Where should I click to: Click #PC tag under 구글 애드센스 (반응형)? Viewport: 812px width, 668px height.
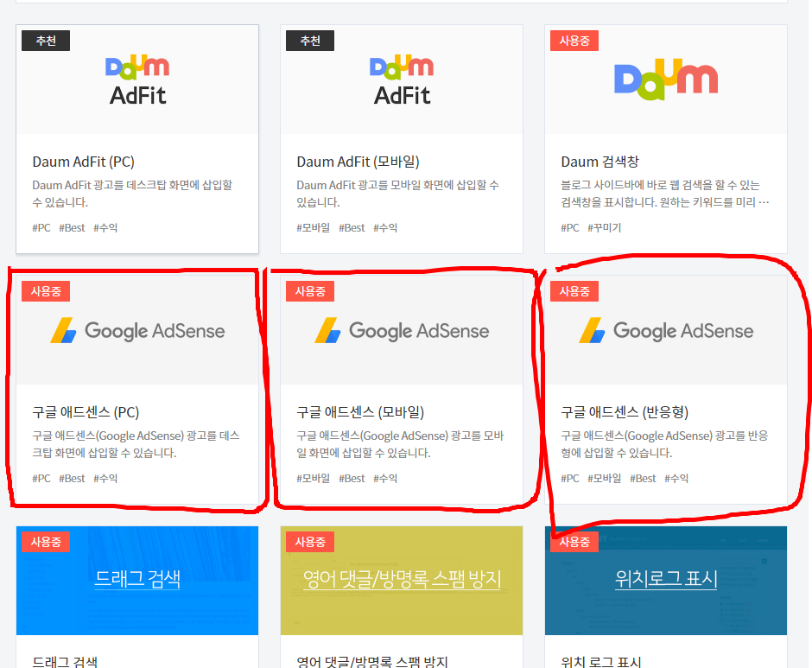[x=570, y=479]
